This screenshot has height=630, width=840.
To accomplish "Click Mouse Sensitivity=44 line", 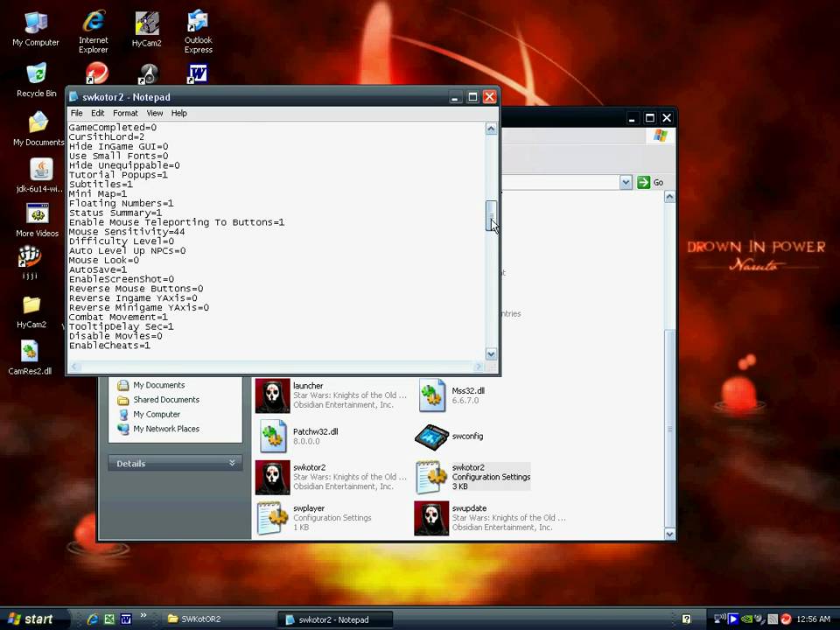I will (x=126, y=232).
